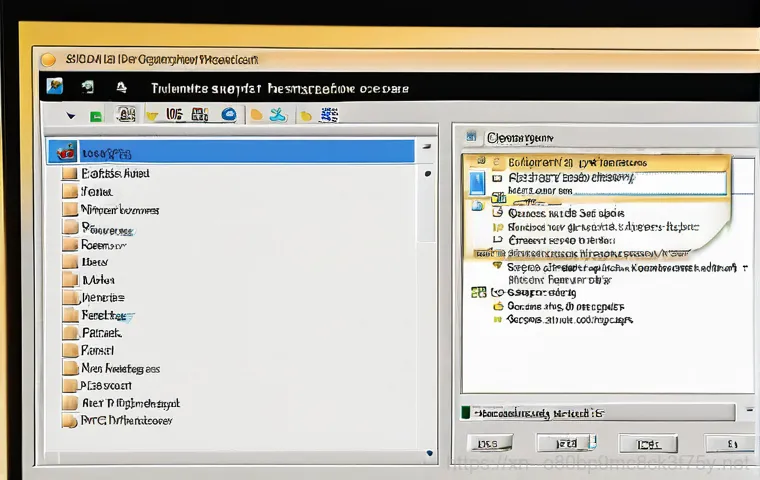Open the dark arrow dropdown at the toolbar start
Image resolution: width=760 pixels, height=480 pixels.
click(x=71, y=116)
